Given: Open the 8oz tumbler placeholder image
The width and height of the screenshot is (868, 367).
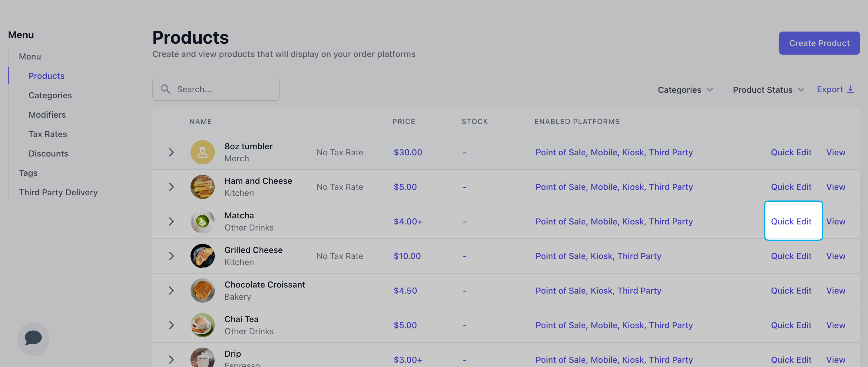Looking at the screenshot, I should point(203,152).
